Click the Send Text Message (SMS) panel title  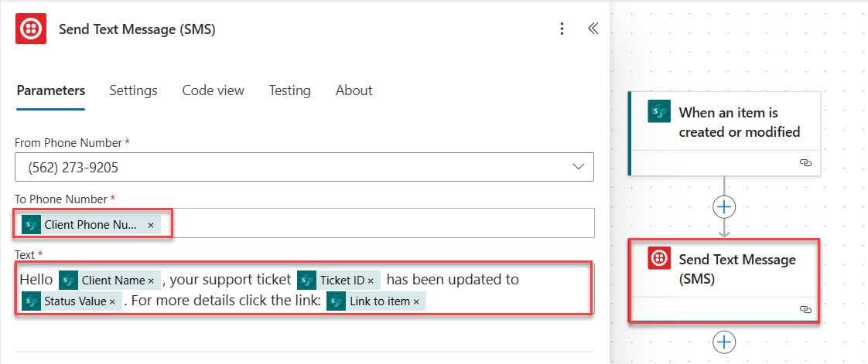coord(137,29)
